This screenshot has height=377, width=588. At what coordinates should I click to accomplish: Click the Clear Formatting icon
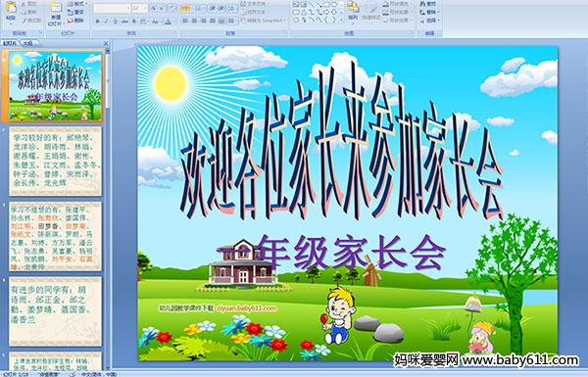pyautogui.click(x=172, y=8)
